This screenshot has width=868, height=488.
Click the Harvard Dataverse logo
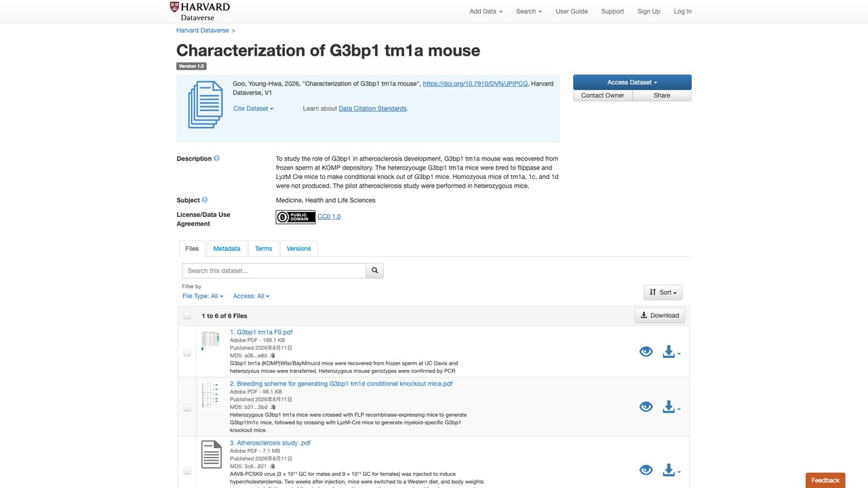(x=200, y=11)
